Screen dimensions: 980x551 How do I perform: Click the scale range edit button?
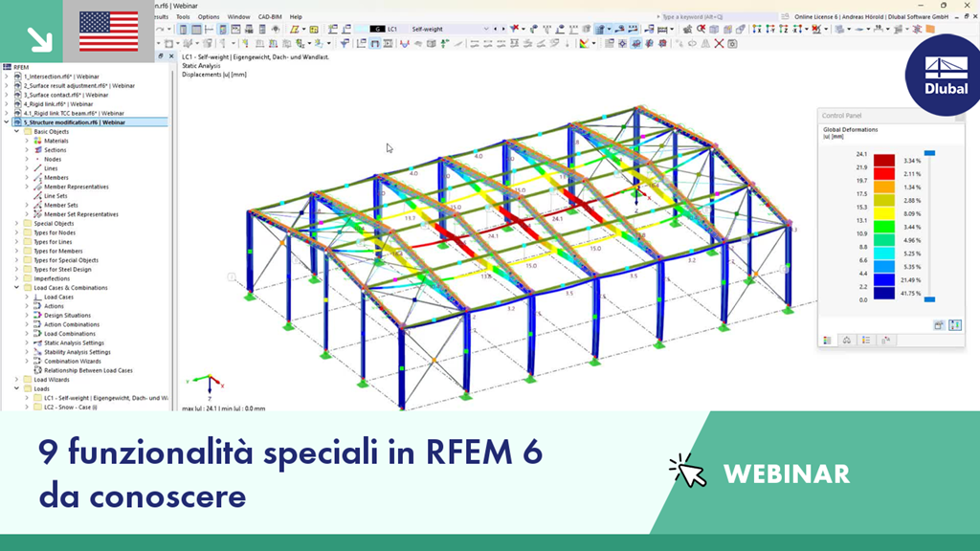point(955,325)
